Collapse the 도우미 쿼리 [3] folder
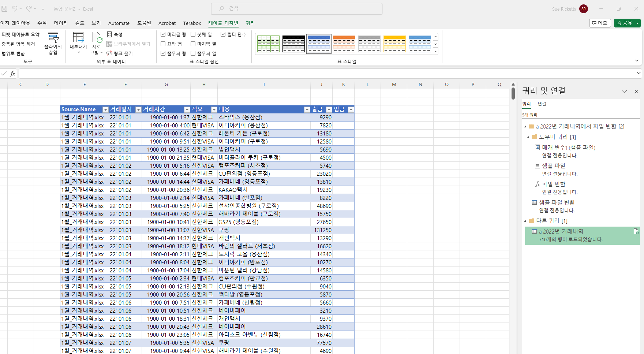 pos(528,137)
